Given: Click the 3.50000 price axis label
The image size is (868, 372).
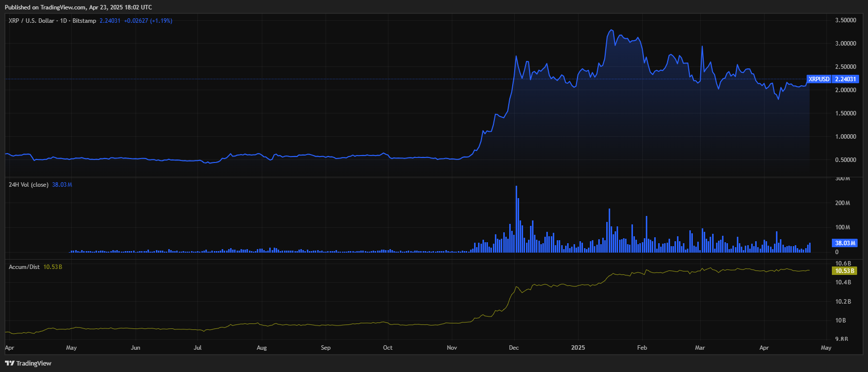Looking at the screenshot, I should tap(845, 20).
